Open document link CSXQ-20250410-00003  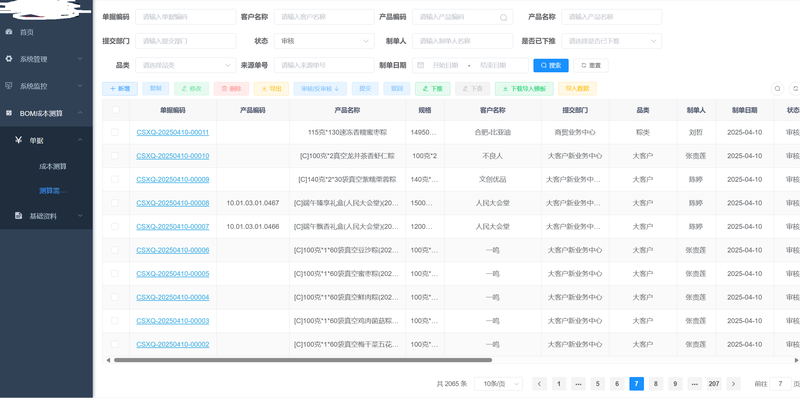(x=172, y=320)
